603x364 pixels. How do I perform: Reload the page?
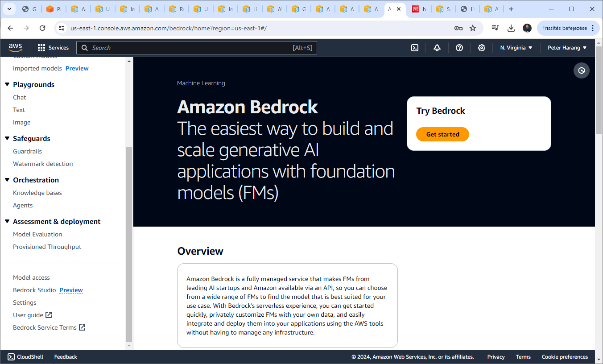pyautogui.click(x=42, y=28)
